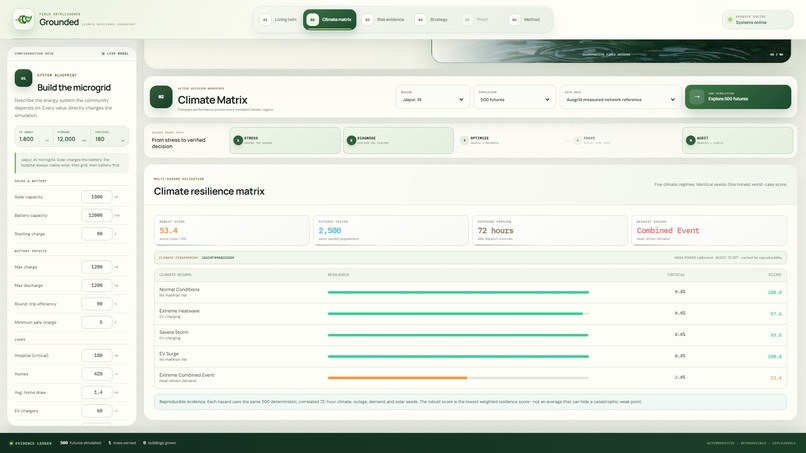Viewport: 806px width, 453px height.
Task: Click the Minimum safe charge input field
Action: point(97,322)
